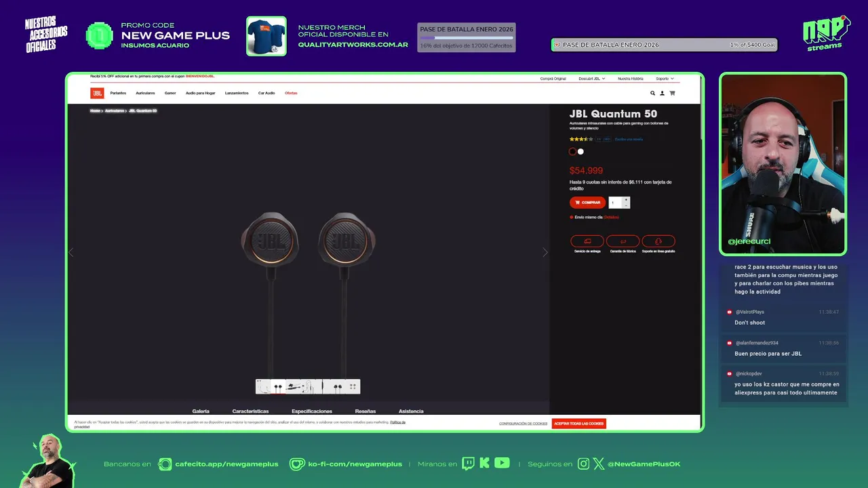The width and height of the screenshot is (868, 488).
Task: Switch to the Reseñas tab
Action: tap(366, 411)
